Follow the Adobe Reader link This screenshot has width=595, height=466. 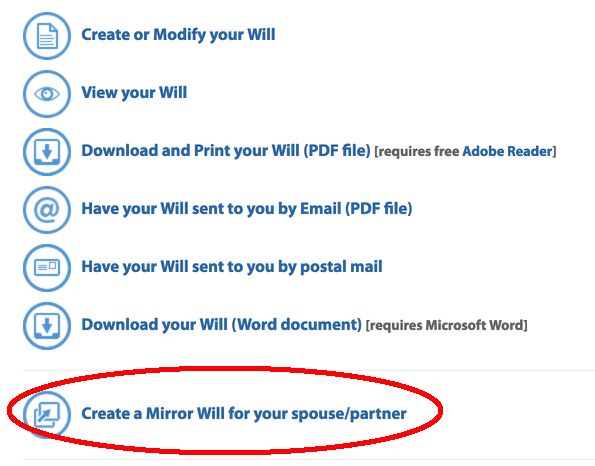coord(507,151)
